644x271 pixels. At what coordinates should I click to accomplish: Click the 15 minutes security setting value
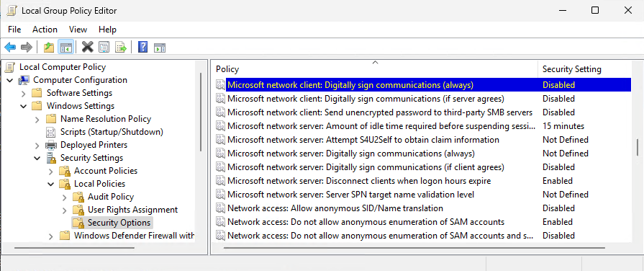[x=563, y=126]
